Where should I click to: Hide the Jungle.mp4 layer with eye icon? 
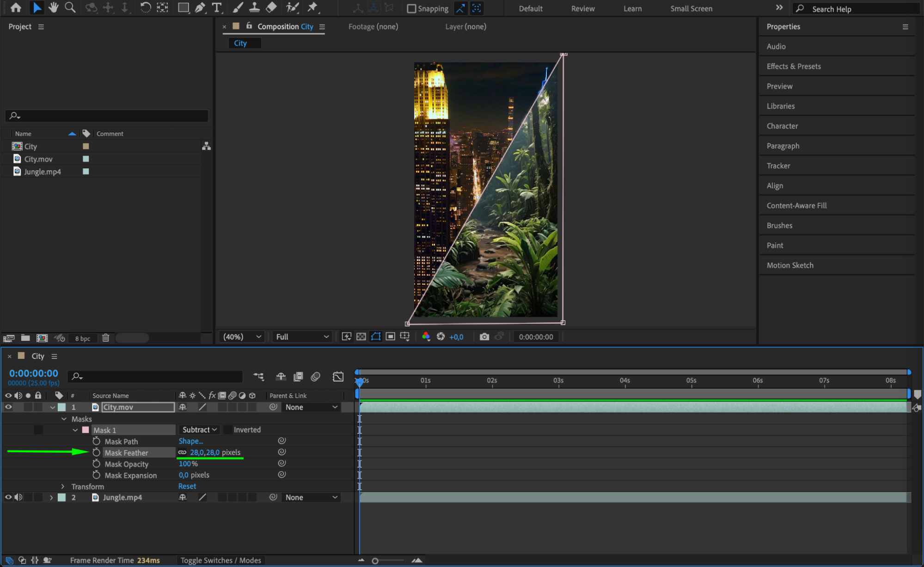pos(8,497)
